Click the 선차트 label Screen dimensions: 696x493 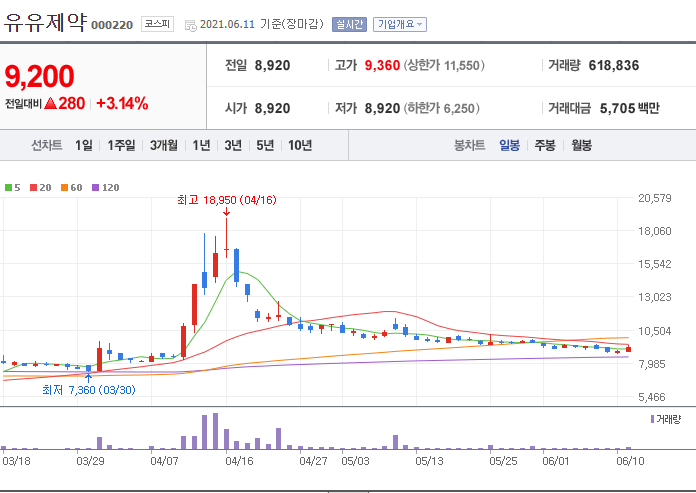(x=47, y=145)
